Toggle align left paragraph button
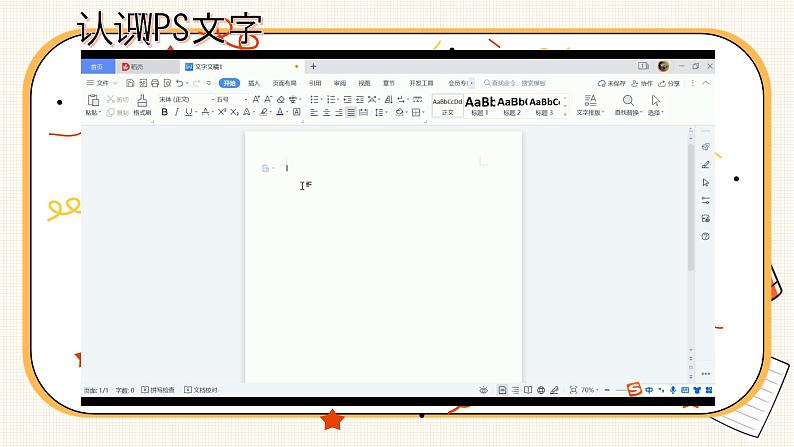 coord(314,112)
